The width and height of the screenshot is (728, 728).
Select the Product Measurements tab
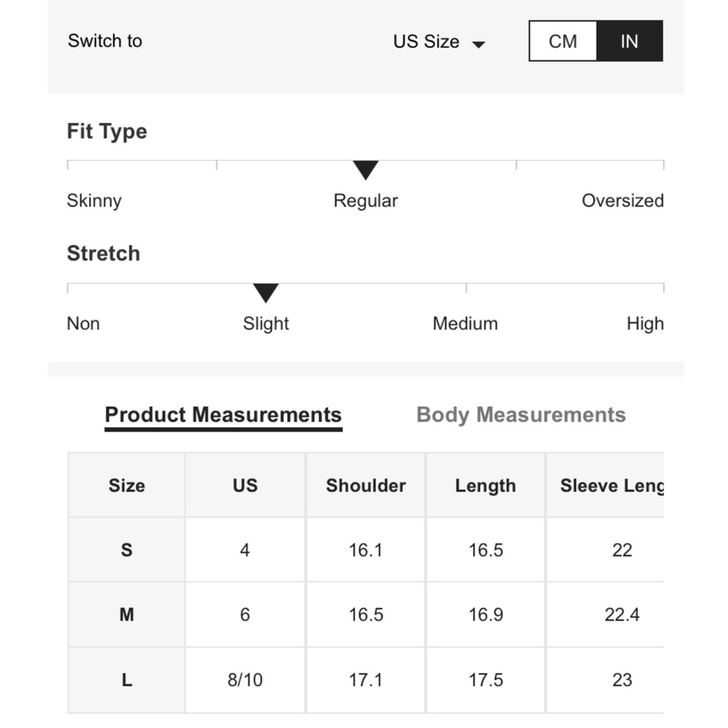point(223,416)
